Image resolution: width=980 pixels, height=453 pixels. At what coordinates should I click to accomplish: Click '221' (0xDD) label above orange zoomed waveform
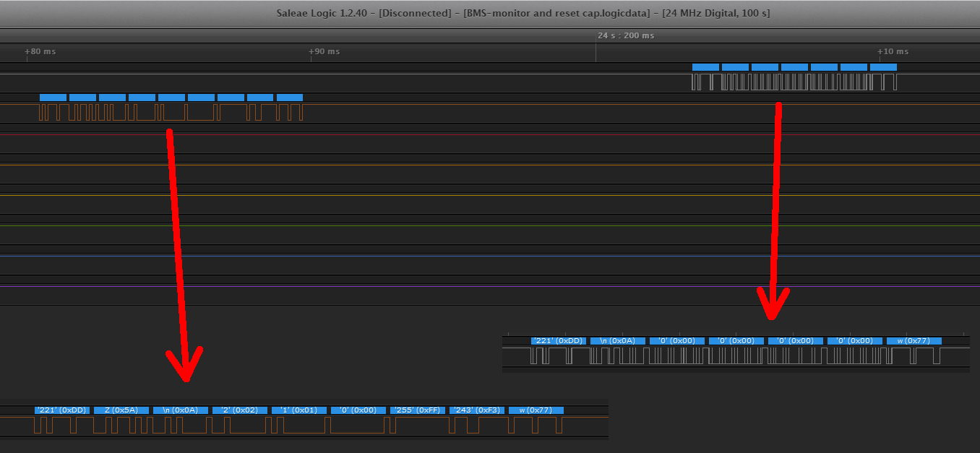[x=61, y=410]
